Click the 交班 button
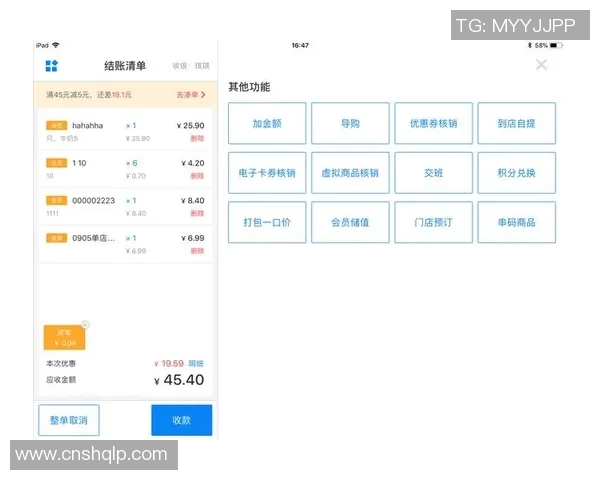This screenshot has width=600, height=480. pyautogui.click(x=434, y=173)
